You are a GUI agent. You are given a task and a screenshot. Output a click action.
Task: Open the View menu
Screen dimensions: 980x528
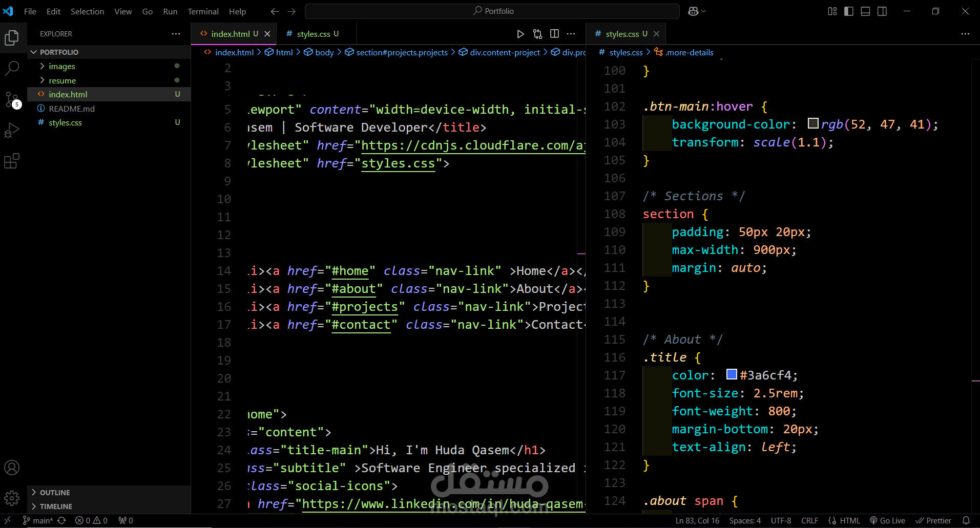click(123, 11)
